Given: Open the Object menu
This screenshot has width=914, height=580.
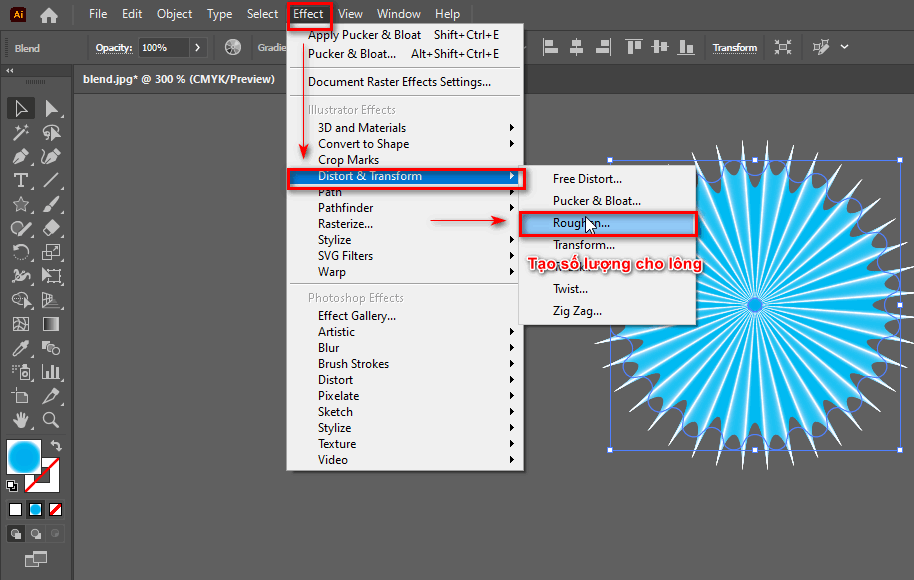Looking at the screenshot, I should (174, 14).
